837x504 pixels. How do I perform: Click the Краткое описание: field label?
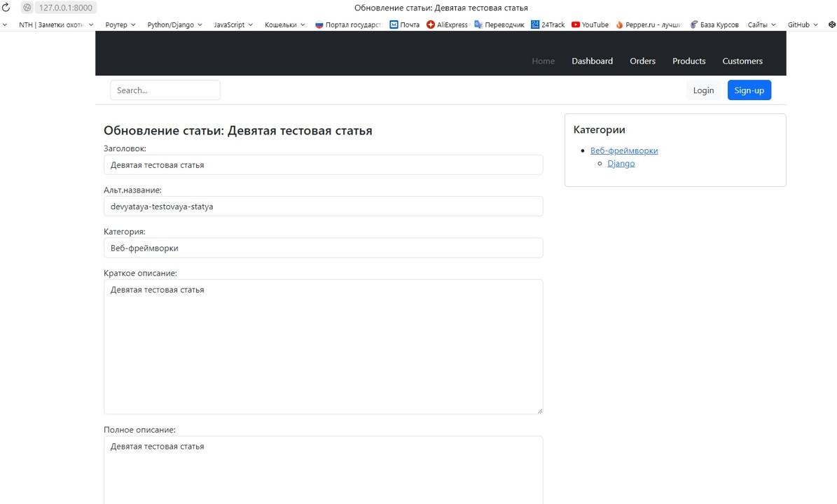tap(140, 273)
